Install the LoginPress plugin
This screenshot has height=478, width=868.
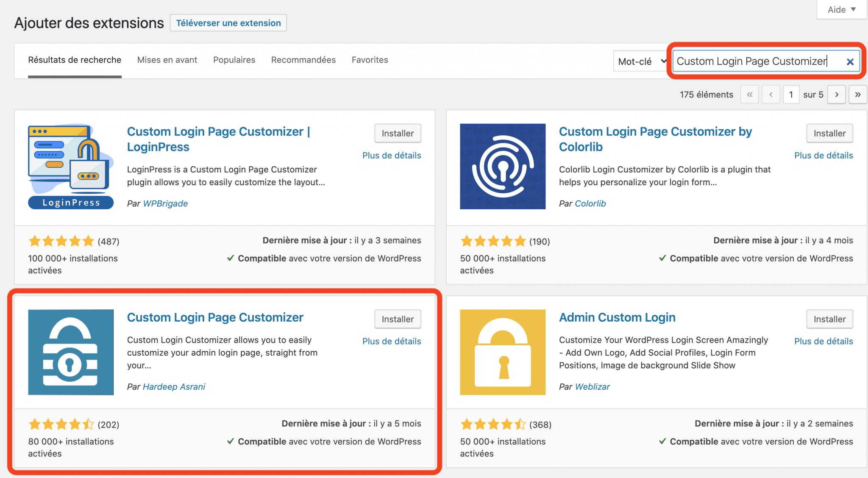click(x=398, y=133)
